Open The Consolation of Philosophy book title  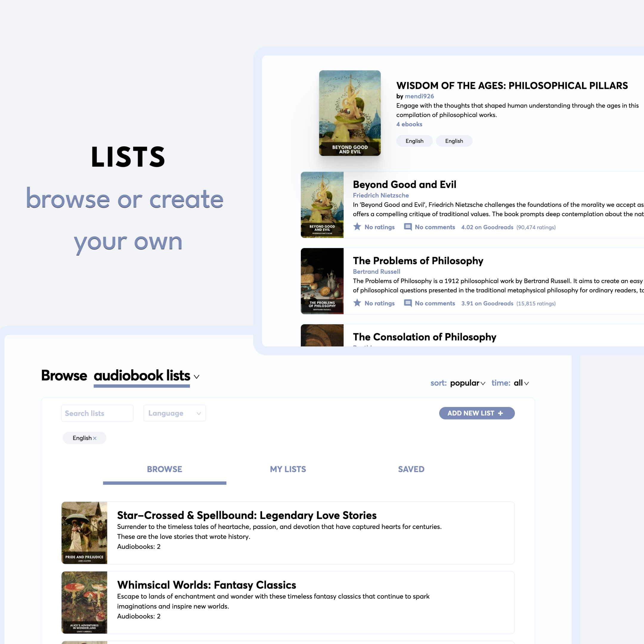[x=424, y=337]
